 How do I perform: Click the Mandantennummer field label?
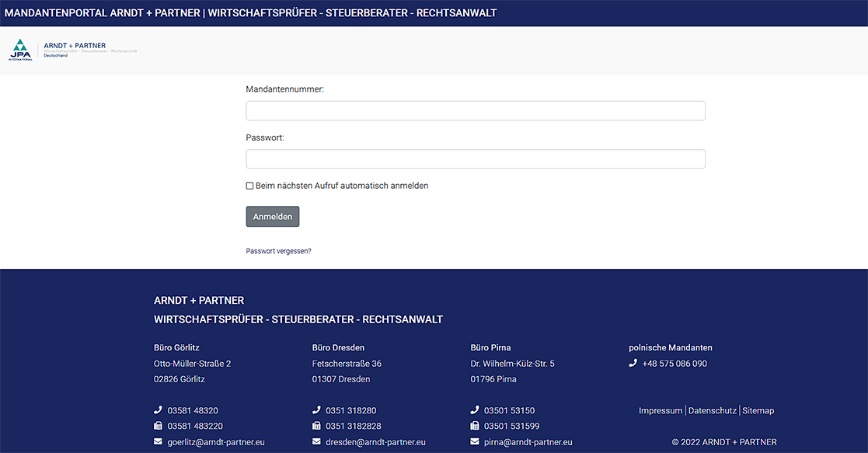pos(284,89)
